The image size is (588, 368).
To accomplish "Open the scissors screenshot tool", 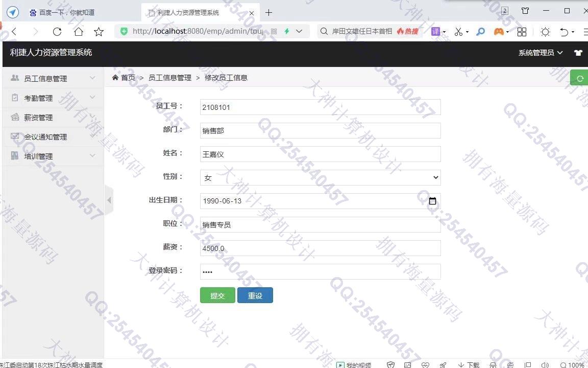I will click(458, 32).
